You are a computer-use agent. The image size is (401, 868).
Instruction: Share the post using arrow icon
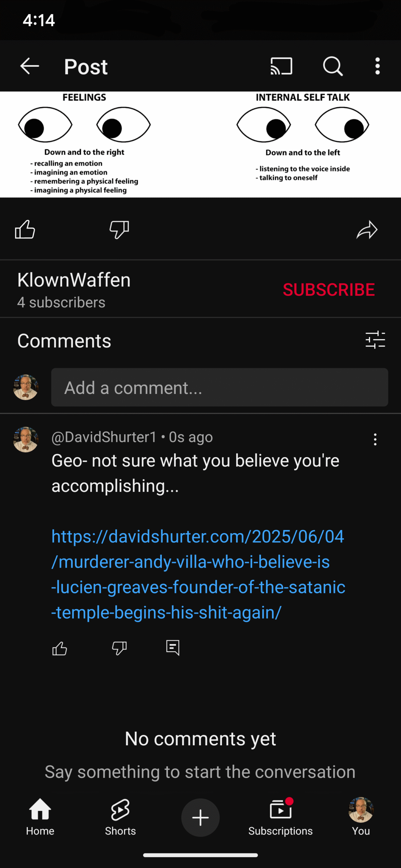click(367, 230)
